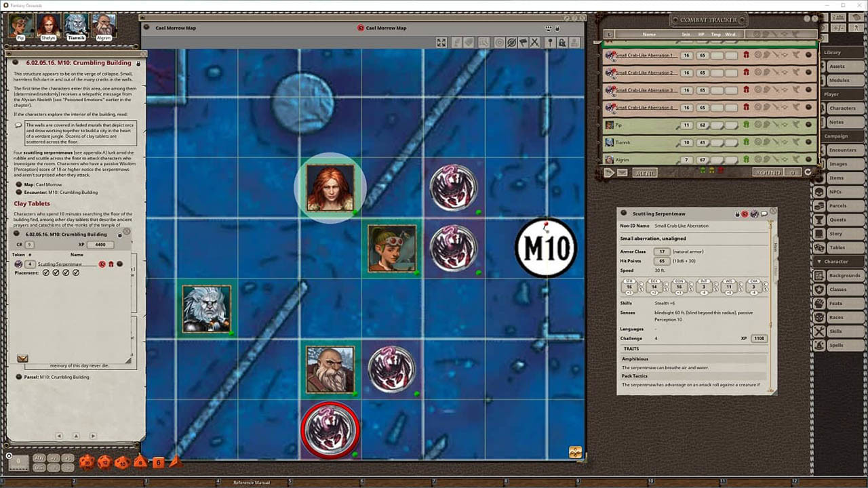Screen dimensions: 868x488
Task: Select Shelyn portrait at top
Action: 48,26
